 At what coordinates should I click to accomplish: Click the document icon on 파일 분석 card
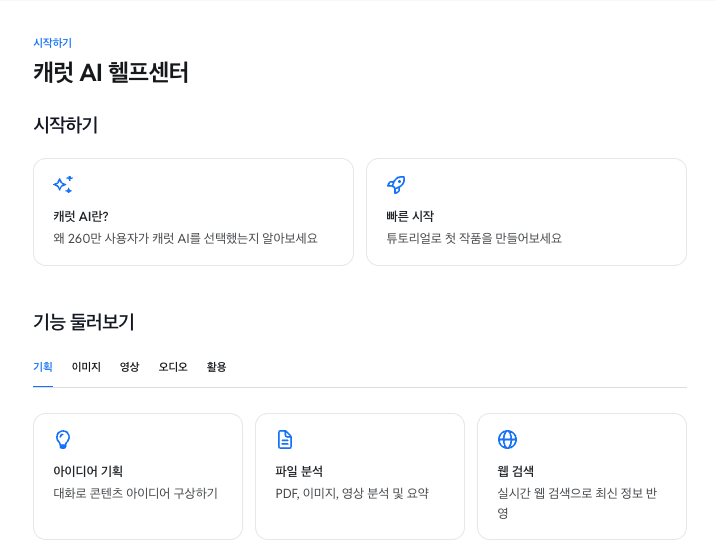click(x=285, y=439)
